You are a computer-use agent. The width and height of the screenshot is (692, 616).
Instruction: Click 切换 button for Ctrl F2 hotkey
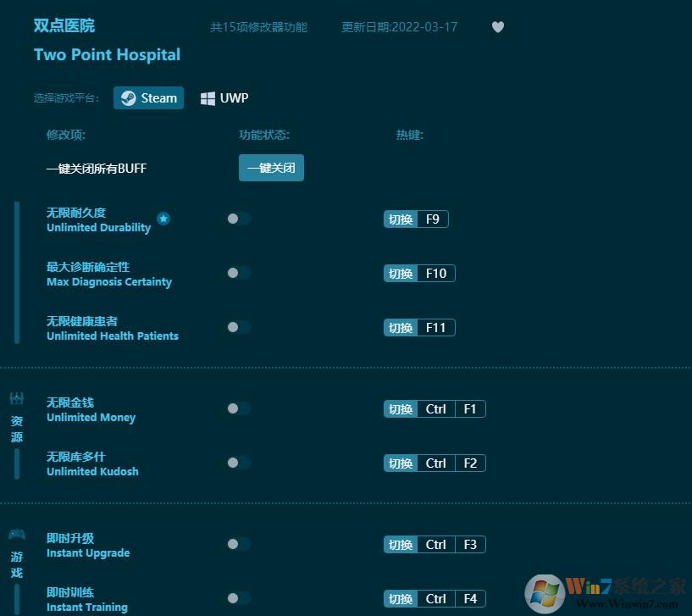tap(401, 463)
